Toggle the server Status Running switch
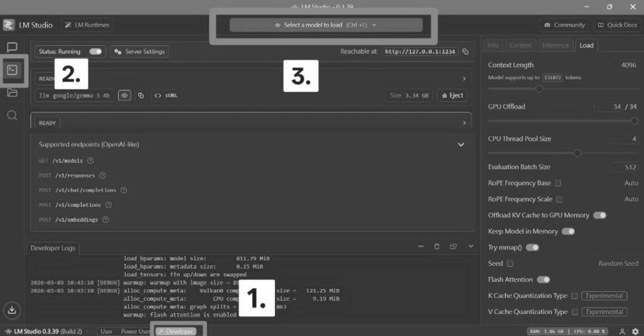Viewport: 644px width, 336px height. [96, 51]
